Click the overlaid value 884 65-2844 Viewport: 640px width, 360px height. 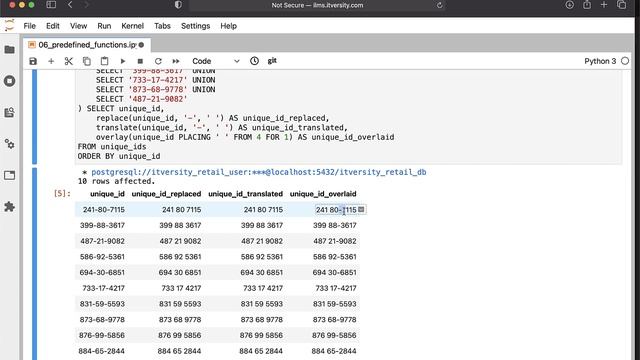(334, 351)
